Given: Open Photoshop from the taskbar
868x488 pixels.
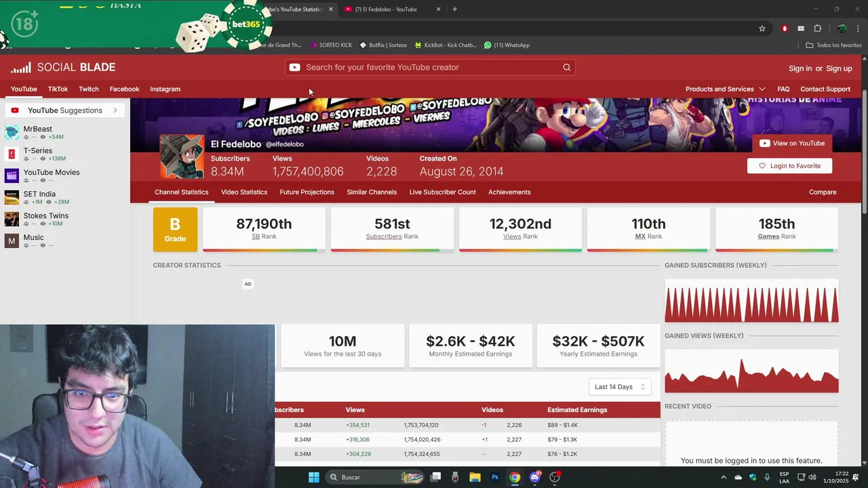Looking at the screenshot, I should tap(495, 477).
